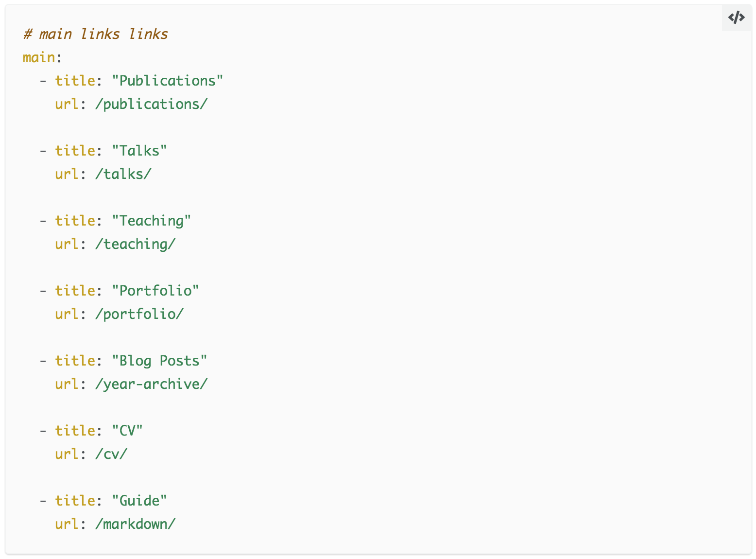
Task: Place the cursor on the /markdown/ URL value
Action: pyautogui.click(x=135, y=524)
